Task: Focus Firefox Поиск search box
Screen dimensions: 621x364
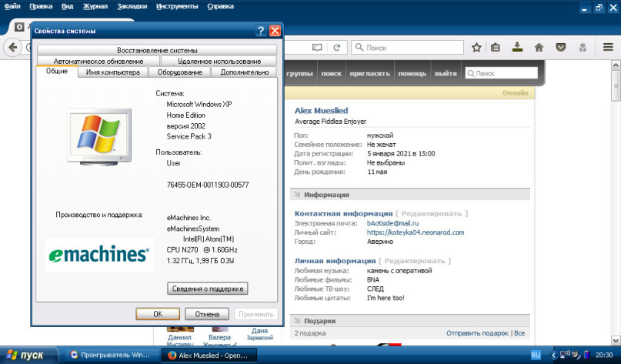Action: (x=407, y=48)
